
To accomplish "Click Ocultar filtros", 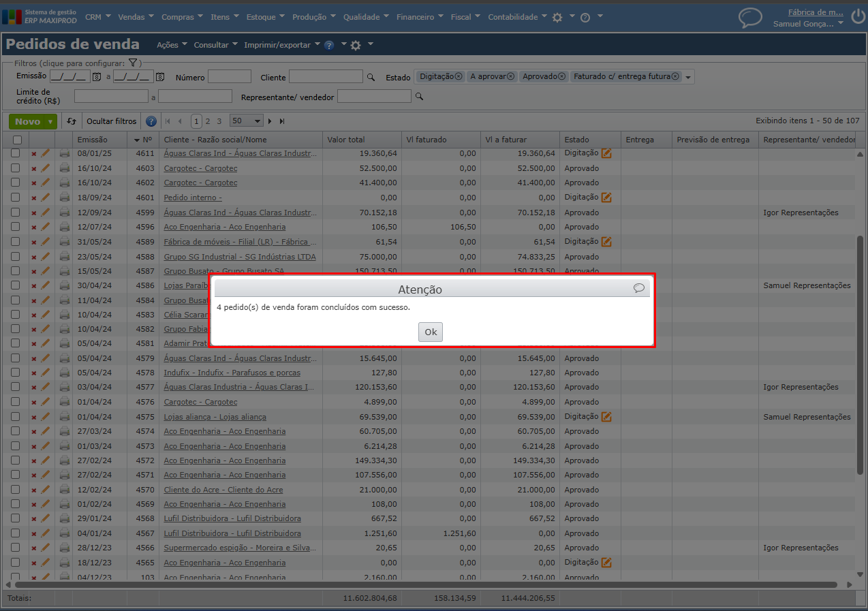I will (111, 121).
